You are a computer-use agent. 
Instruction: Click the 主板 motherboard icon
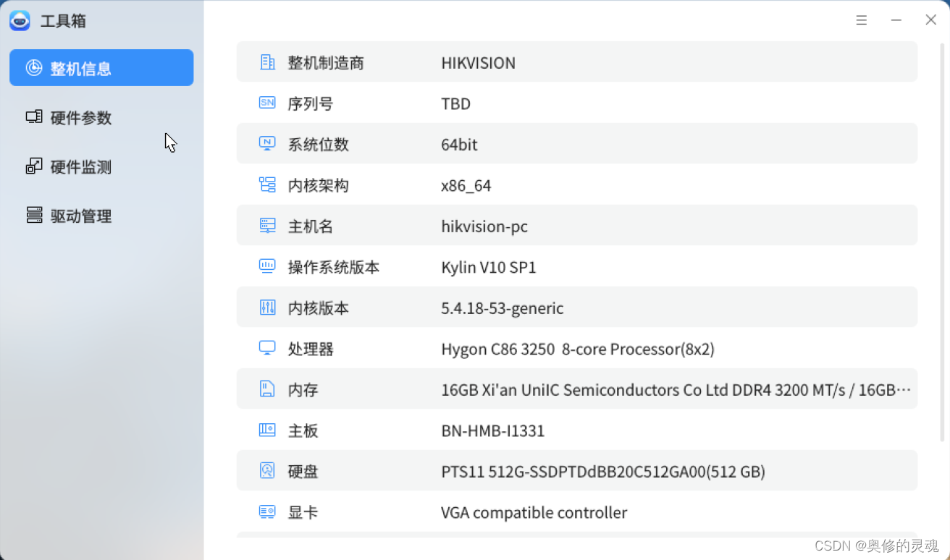pyautogui.click(x=267, y=430)
